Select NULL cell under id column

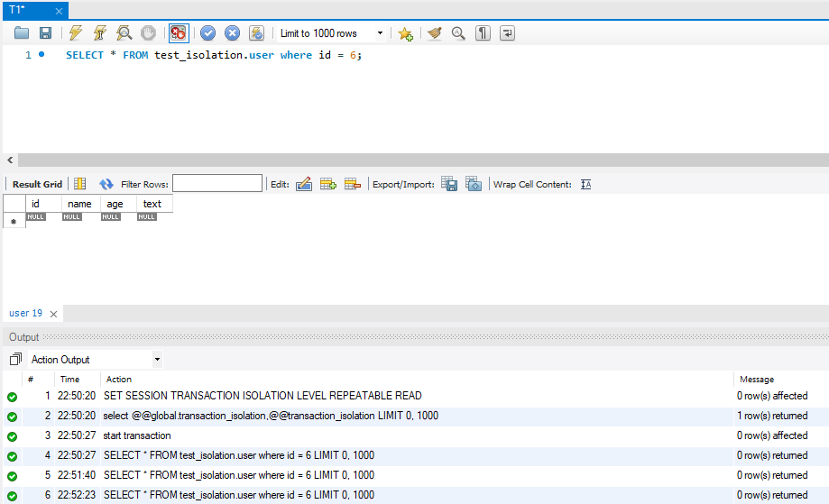tap(36, 217)
